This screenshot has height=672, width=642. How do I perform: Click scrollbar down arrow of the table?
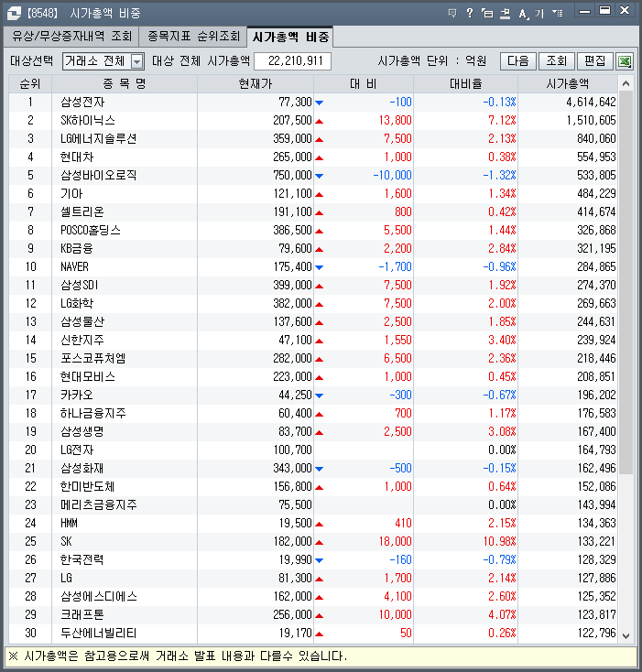(x=626, y=636)
